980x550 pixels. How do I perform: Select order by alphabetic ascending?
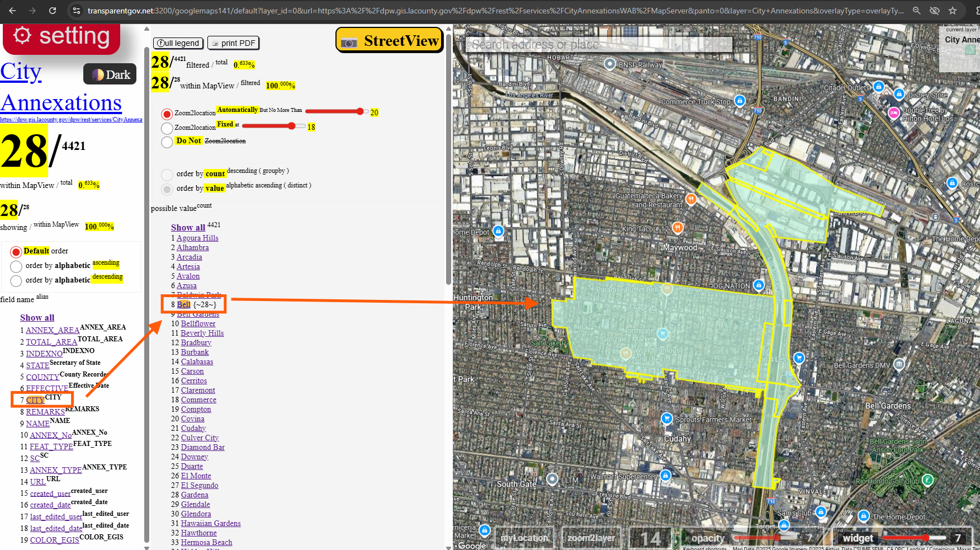16,266
